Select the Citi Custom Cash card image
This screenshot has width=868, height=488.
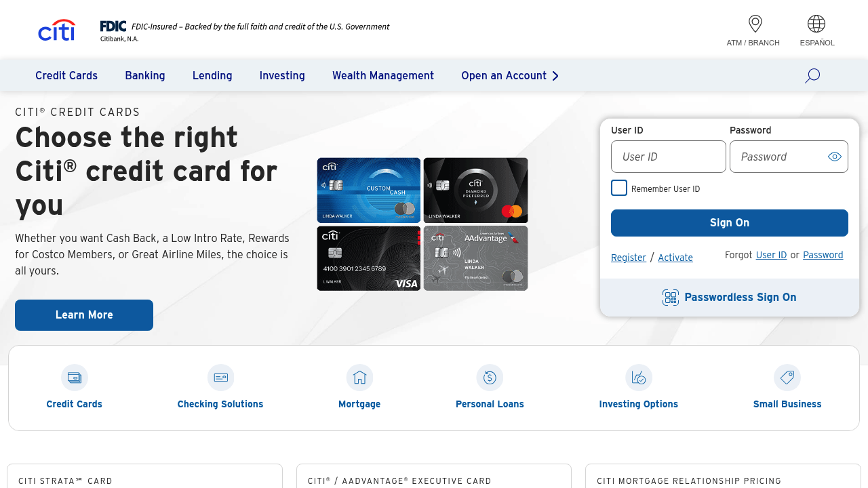pyautogui.click(x=369, y=190)
